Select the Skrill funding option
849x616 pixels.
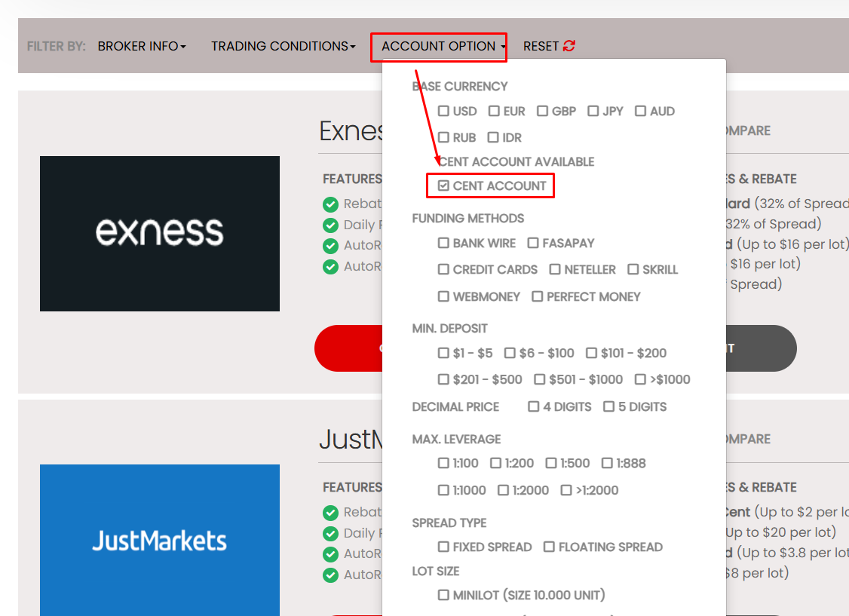click(x=633, y=269)
